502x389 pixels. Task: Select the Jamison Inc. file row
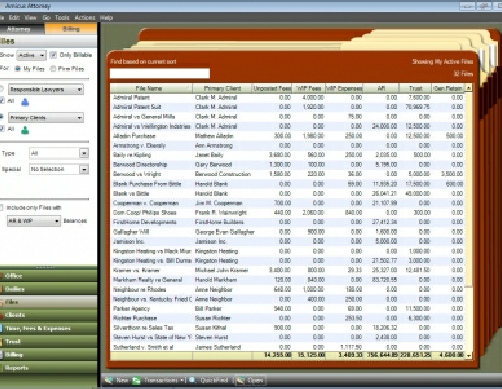[288, 241]
